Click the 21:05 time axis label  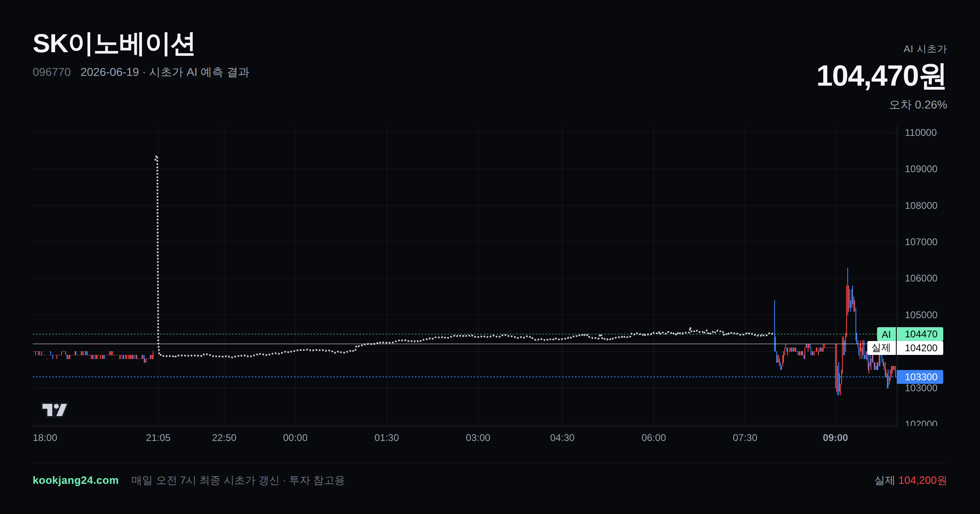158,438
